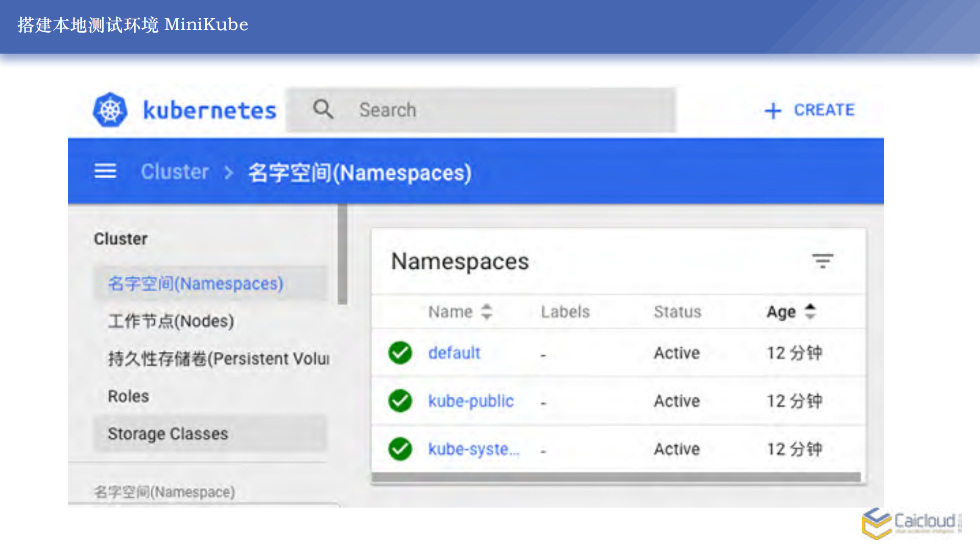This screenshot has width=980, height=551.
Task: Click the plus icon next to CREATE
Action: click(x=772, y=110)
